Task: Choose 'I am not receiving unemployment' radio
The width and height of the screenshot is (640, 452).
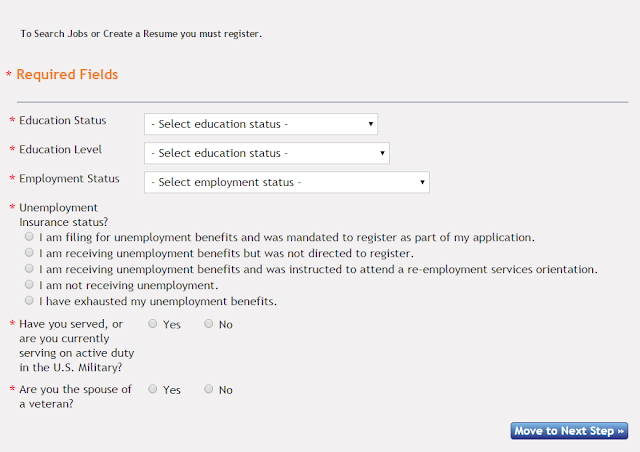Action: [x=29, y=285]
